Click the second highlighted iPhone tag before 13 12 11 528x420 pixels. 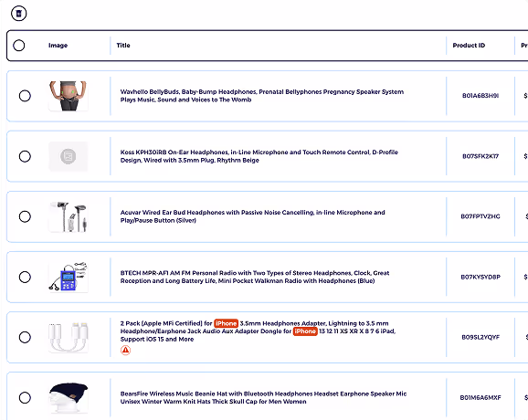coord(305,331)
